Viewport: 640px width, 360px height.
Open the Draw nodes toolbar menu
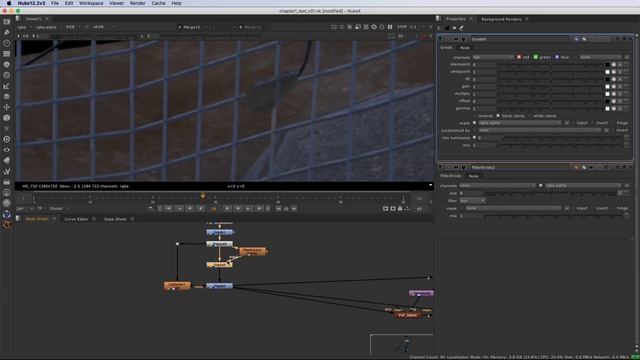tap(7, 32)
